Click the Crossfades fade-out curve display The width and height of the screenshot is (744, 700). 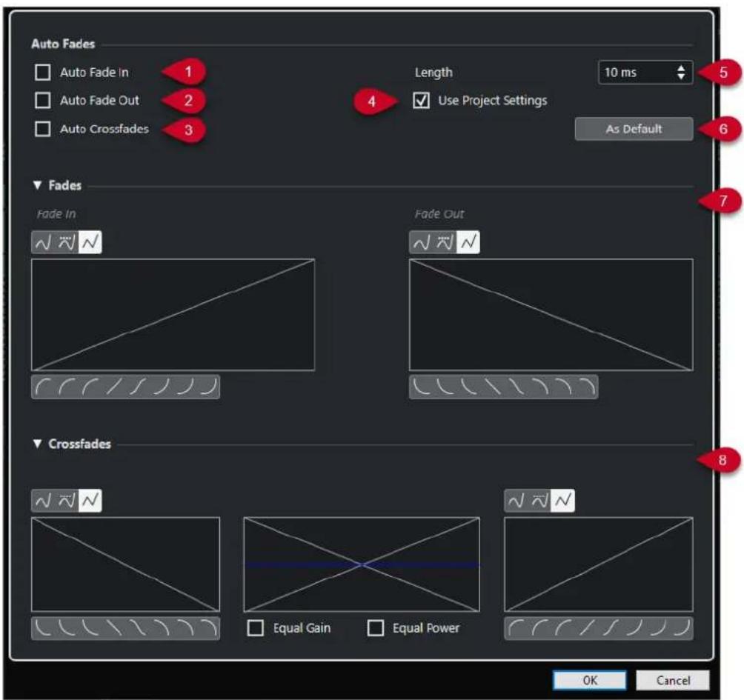(x=126, y=564)
